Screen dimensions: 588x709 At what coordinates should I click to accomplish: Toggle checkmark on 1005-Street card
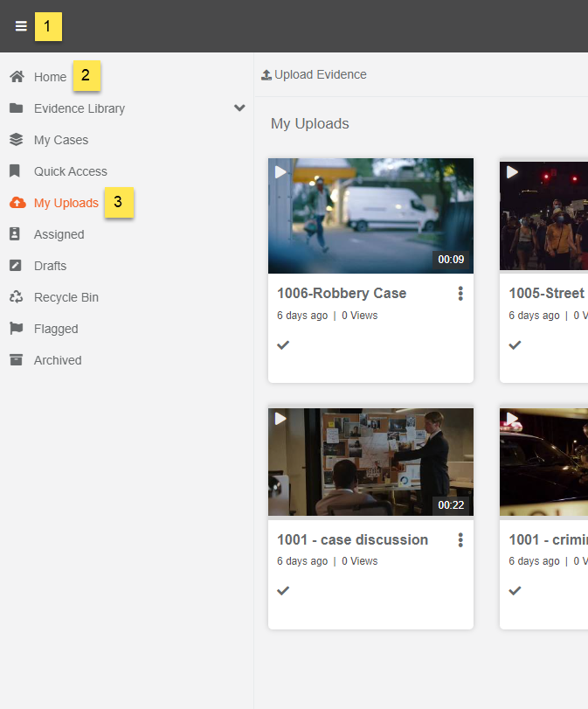(x=515, y=344)
